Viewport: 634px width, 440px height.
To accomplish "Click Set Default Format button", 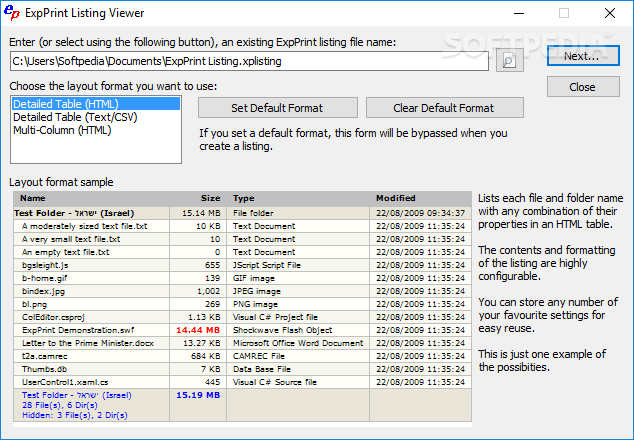I will [278, 108].
